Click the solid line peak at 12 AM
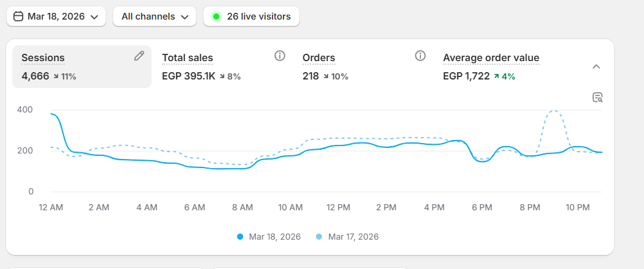The width and height of the screenshot is (644, 269). pyautogui.click(x=53, y=114)
